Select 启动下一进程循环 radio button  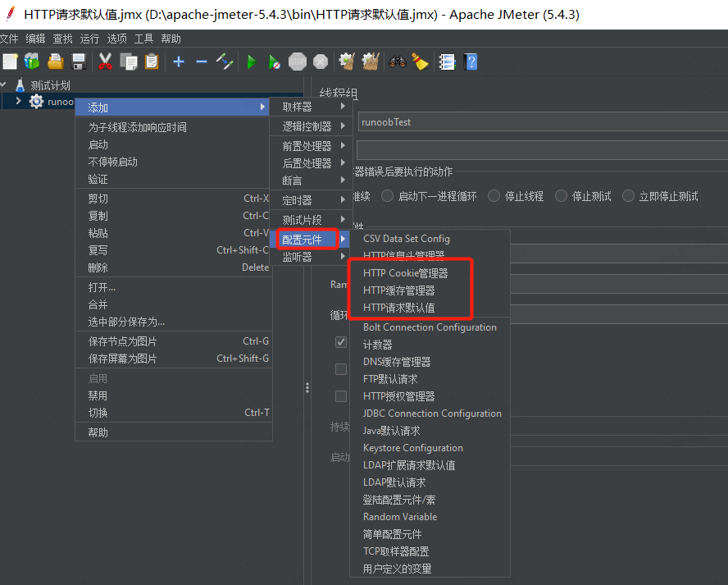[387, 196]
